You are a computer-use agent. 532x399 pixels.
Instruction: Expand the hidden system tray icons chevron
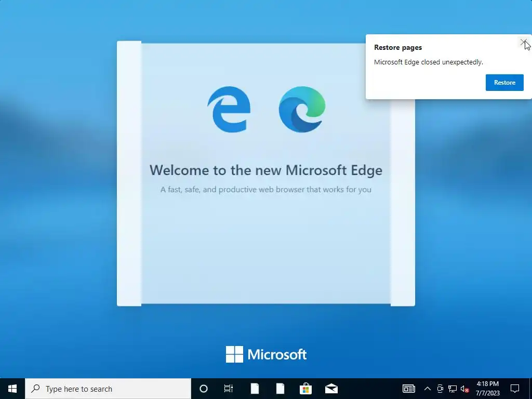click(428, 389)
